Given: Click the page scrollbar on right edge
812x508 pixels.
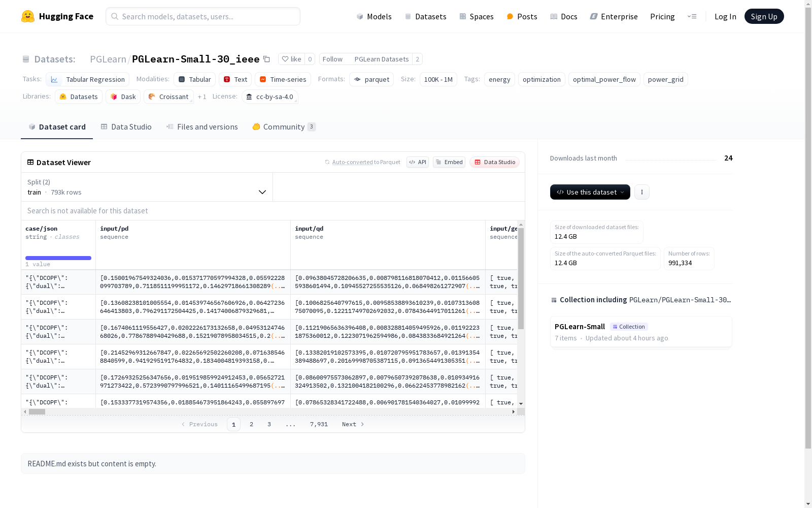Looking at the screenshot, I should (808, 229).
